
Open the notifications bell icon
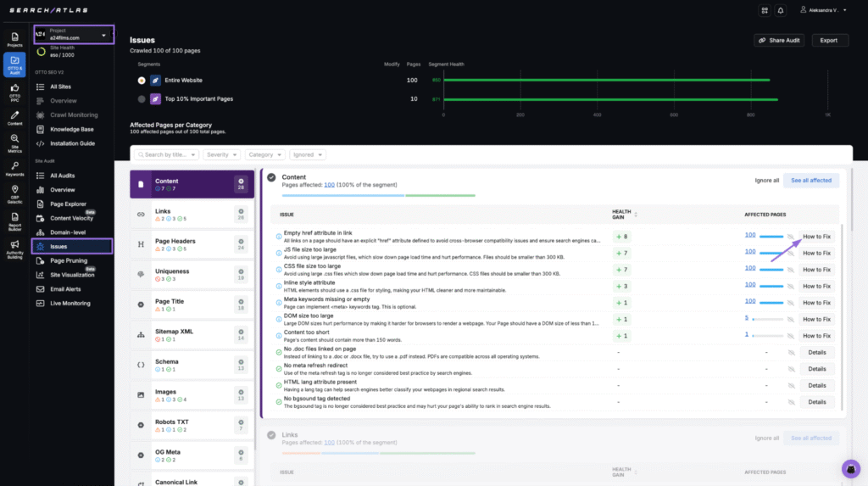coord(780,10)
